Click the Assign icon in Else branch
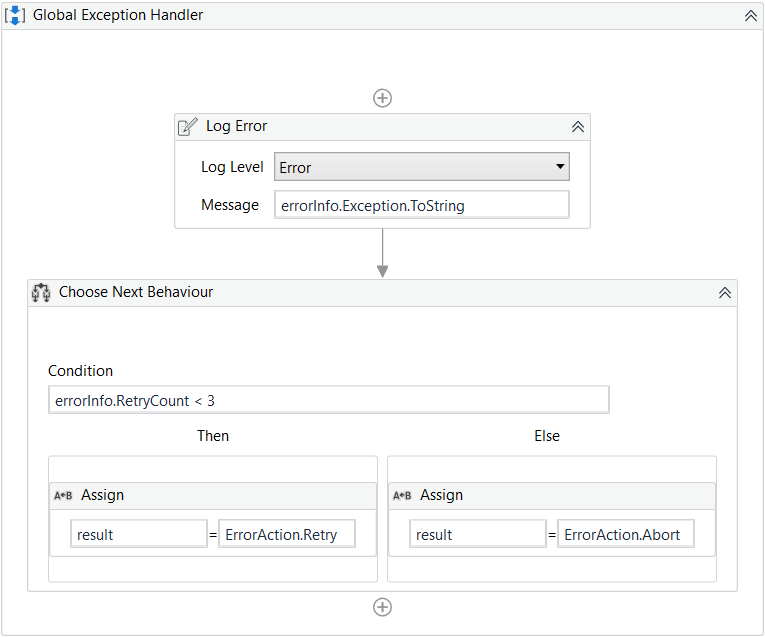Viewport: 765px width, 637px height. tap(402, 496)
